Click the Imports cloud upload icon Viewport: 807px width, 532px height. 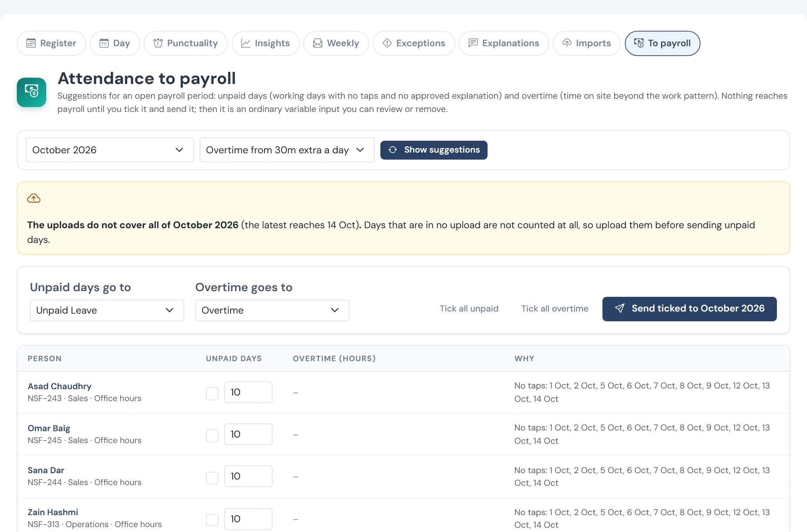pos(567,43)
